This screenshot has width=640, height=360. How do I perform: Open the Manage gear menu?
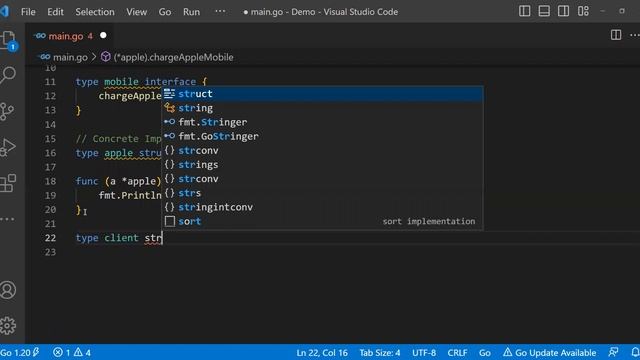point(8,325)
